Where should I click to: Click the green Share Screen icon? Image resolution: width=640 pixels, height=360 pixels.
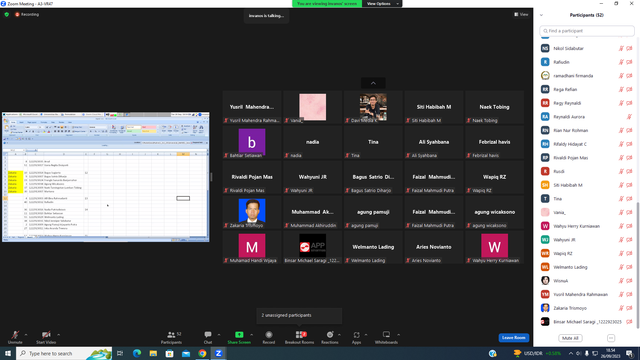239,335
